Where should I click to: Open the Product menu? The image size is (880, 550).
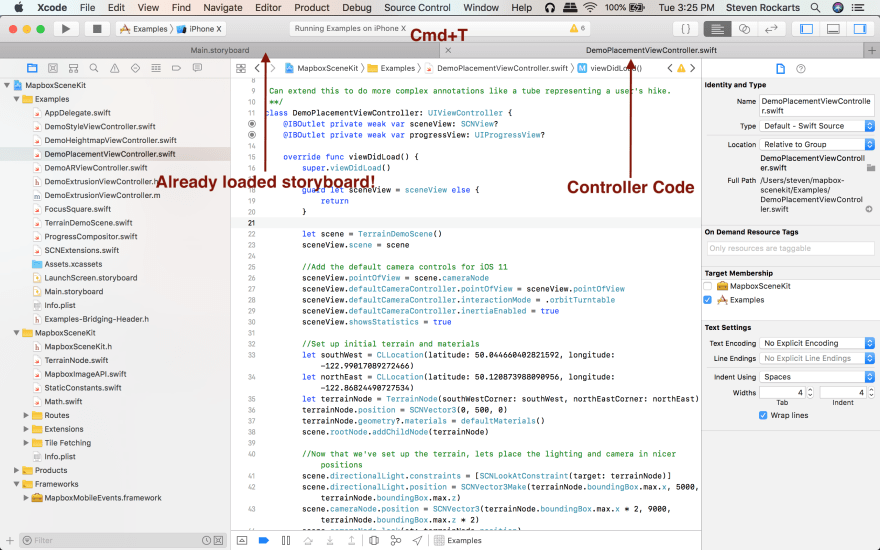[x=311, y=7]
